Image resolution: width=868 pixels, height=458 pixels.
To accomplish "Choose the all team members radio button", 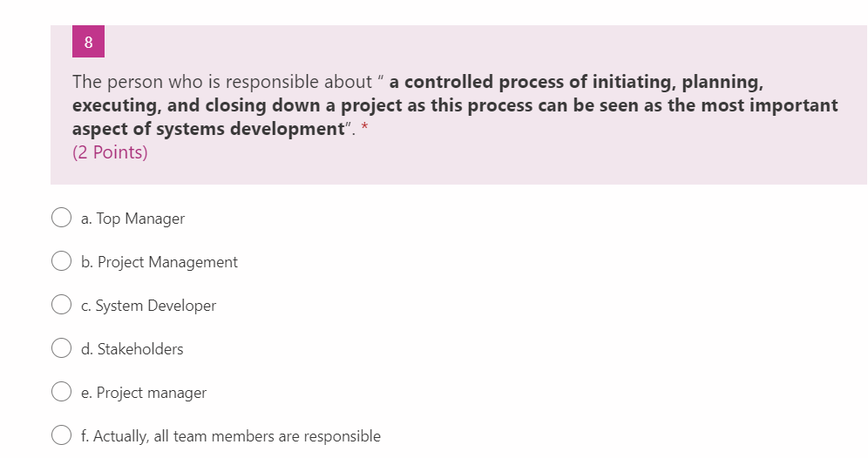I will (x=61, y=434).
